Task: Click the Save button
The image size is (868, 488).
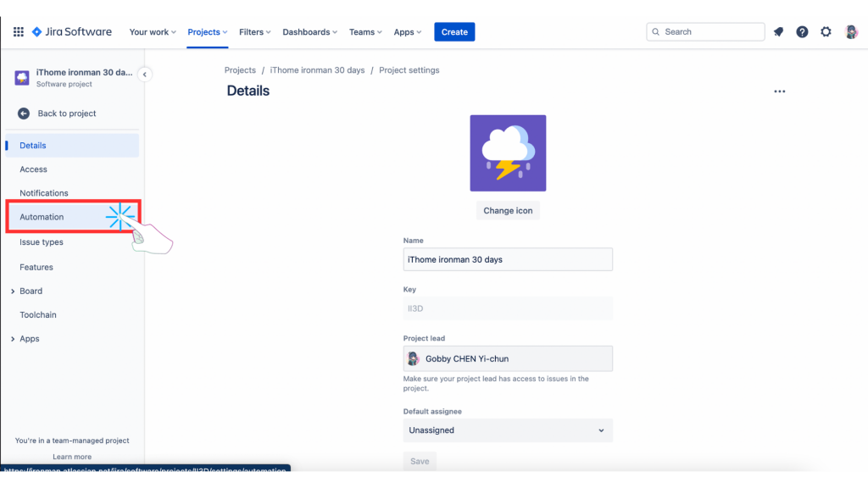Action: tap(420, 462)
